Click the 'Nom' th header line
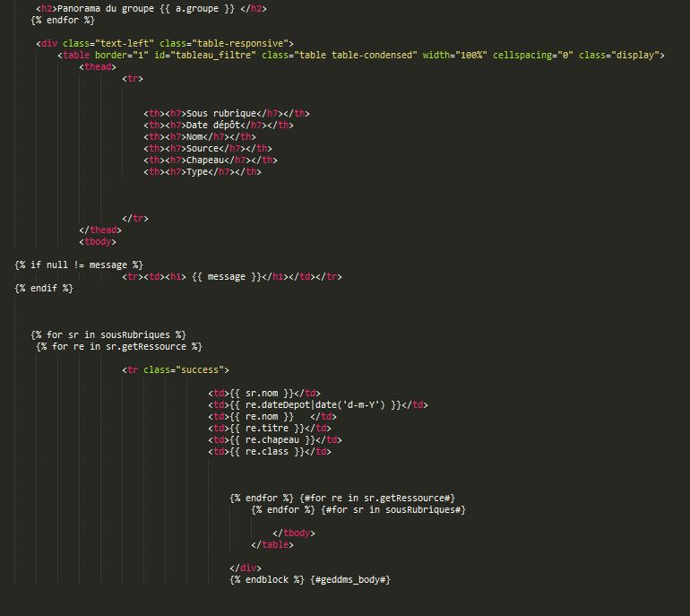This screenshot has height=616, width=690. (x=200, y=137)
